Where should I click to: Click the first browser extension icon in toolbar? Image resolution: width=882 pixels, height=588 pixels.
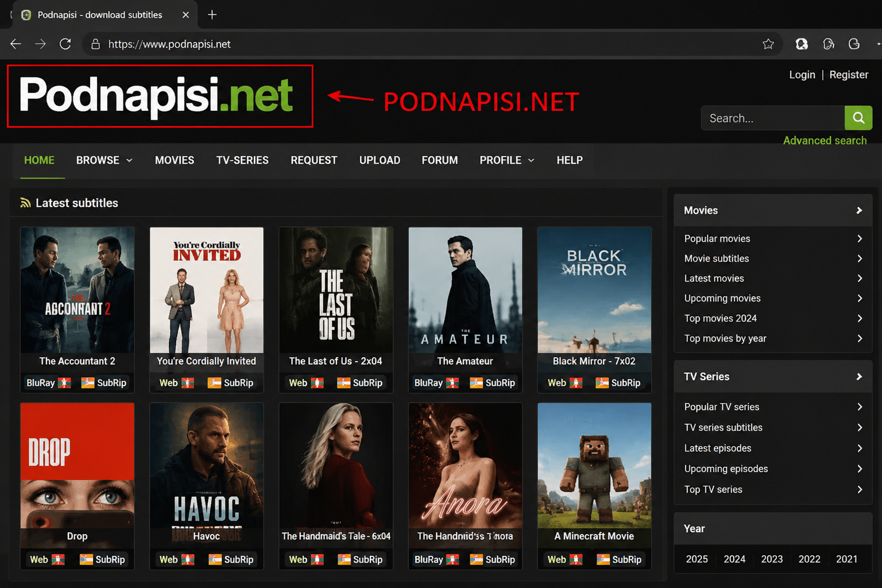[x=802, y=44]
